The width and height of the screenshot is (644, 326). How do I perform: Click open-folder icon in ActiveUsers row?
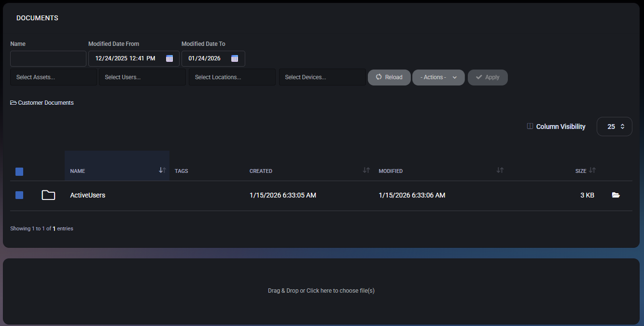616,195
